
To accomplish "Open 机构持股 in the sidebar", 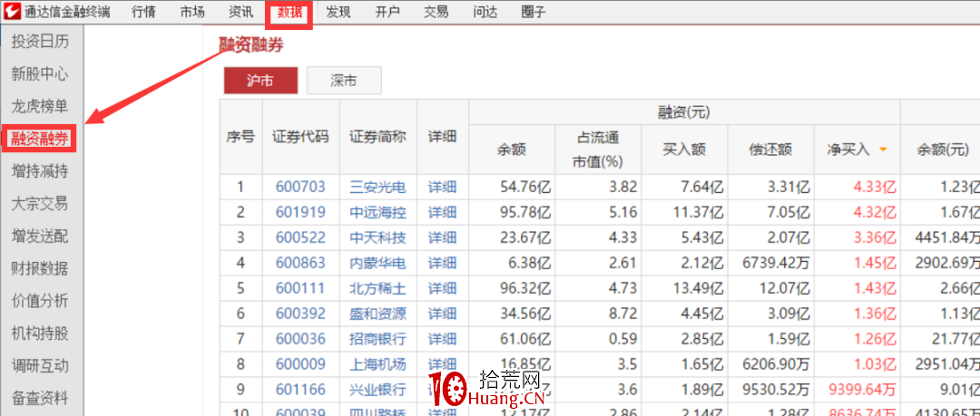I will [x=39, y=333].
